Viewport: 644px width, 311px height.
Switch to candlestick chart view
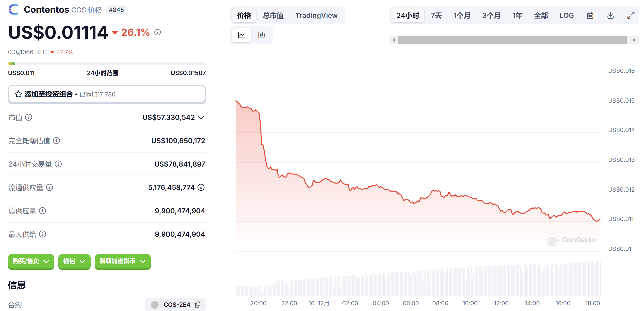click(x=262, y=35)
